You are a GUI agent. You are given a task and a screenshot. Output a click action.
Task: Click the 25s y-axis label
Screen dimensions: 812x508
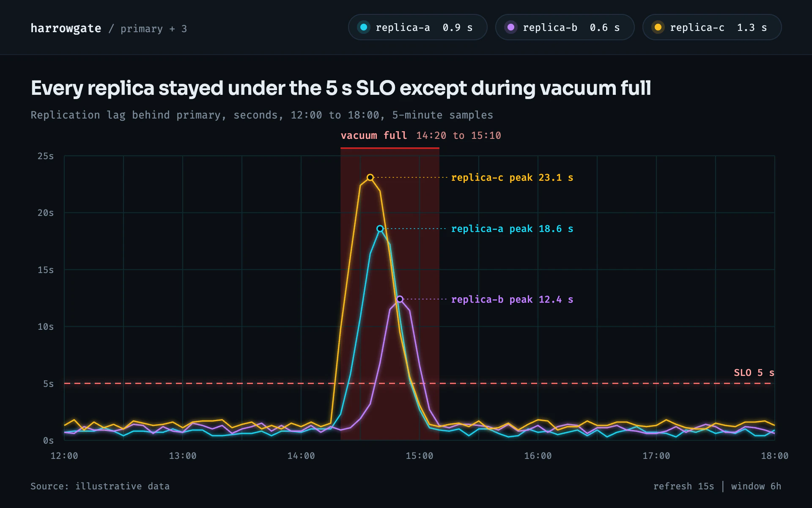coord(46,156)
